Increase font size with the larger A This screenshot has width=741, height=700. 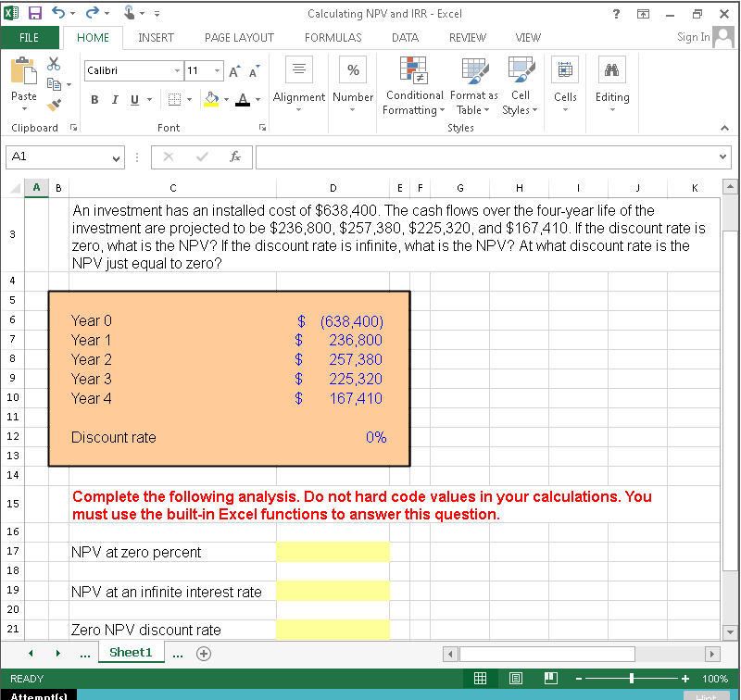[235, 72]
